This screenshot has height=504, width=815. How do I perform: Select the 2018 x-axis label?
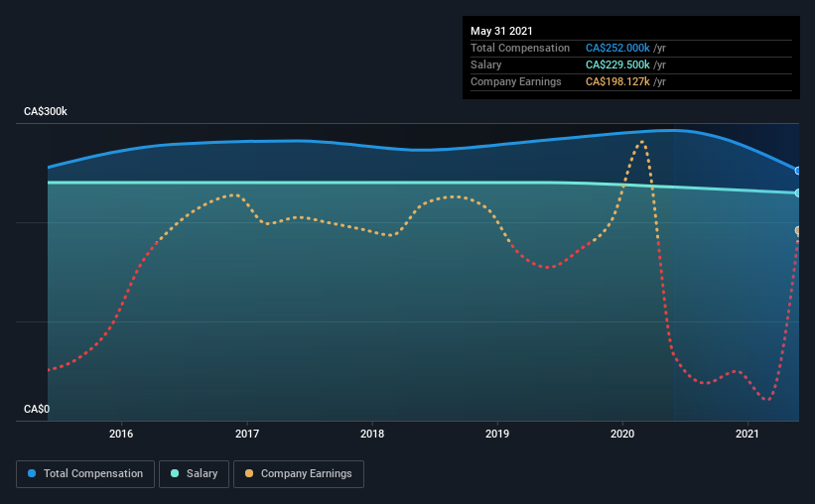(x=372, y=434)
